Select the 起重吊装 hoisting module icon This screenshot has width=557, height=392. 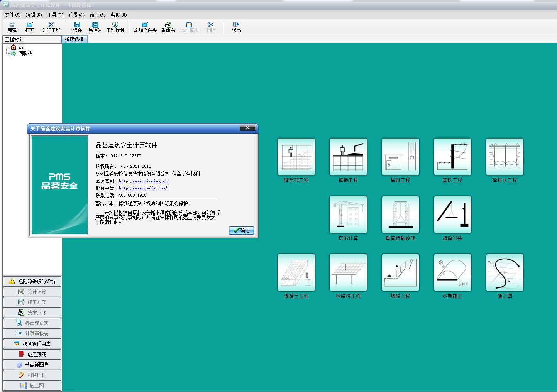tap(452, 215)
